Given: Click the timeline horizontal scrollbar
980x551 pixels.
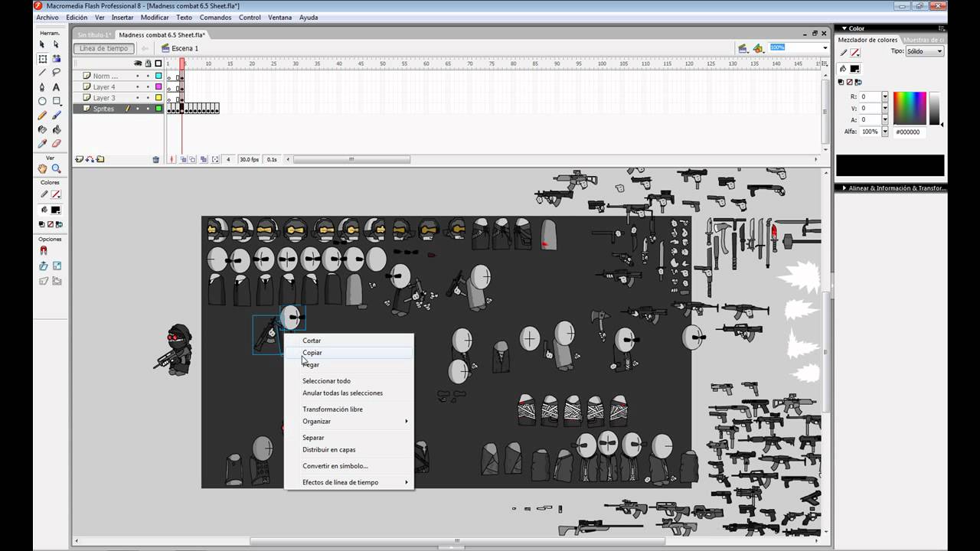Looking at the screenshot, I should pyautogui.click(x=351, y=159).
